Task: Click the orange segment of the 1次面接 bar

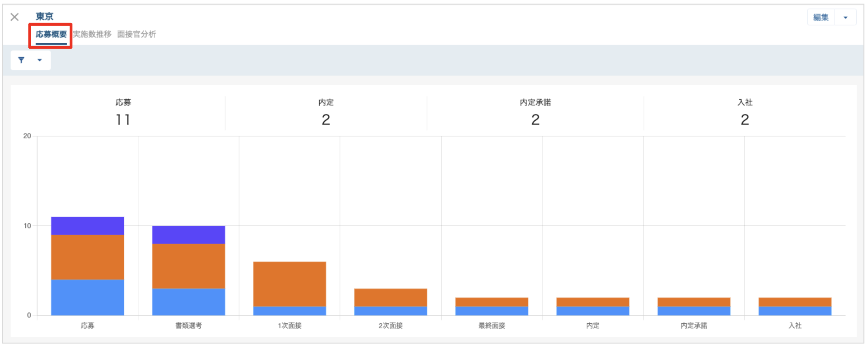Action: pos(289,284)
